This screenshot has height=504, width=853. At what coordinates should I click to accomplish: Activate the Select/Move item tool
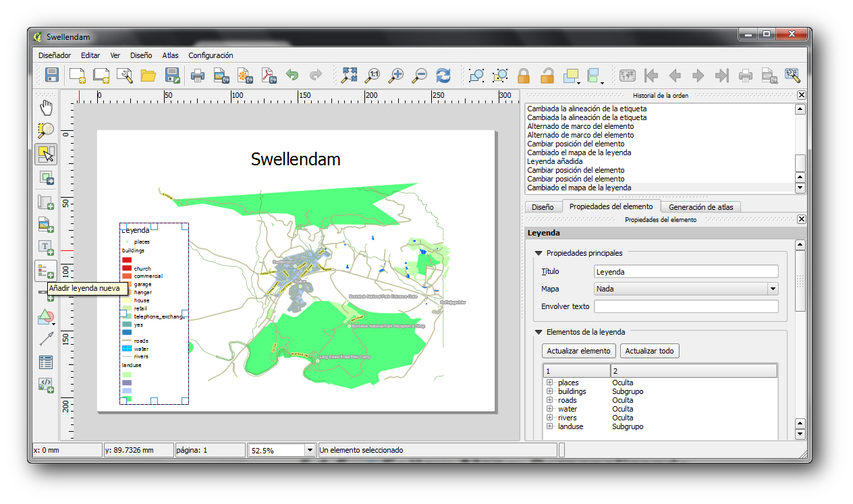pyautogui.click(x=46, y=154)
